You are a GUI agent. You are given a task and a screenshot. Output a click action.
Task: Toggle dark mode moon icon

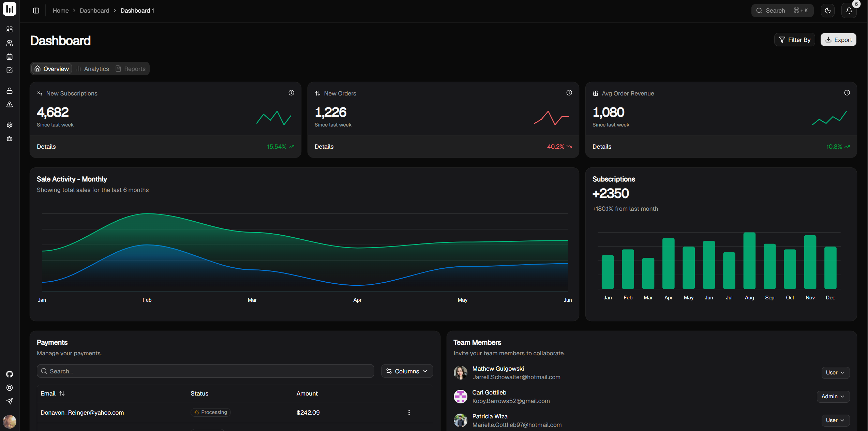point(828,11)
